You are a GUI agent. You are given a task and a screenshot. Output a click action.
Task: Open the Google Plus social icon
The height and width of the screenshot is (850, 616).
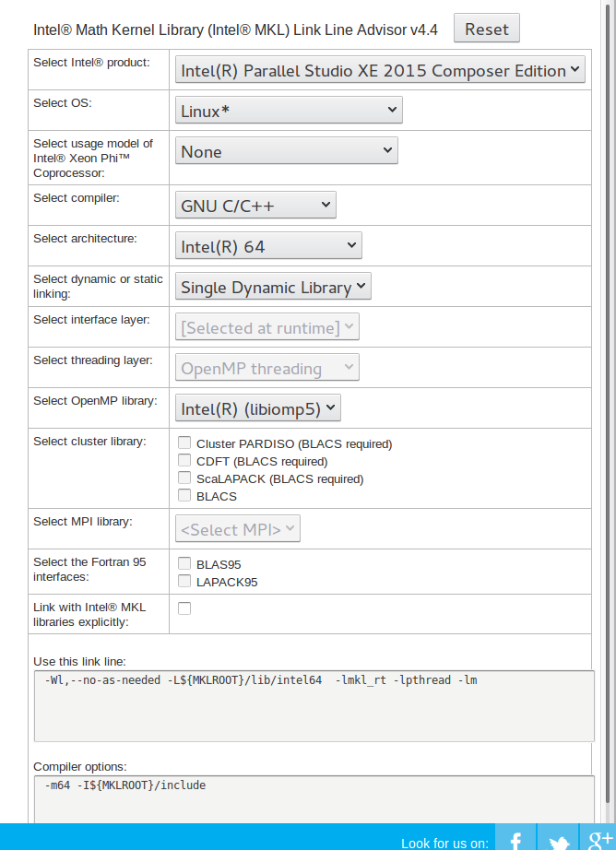click(598, 837)
